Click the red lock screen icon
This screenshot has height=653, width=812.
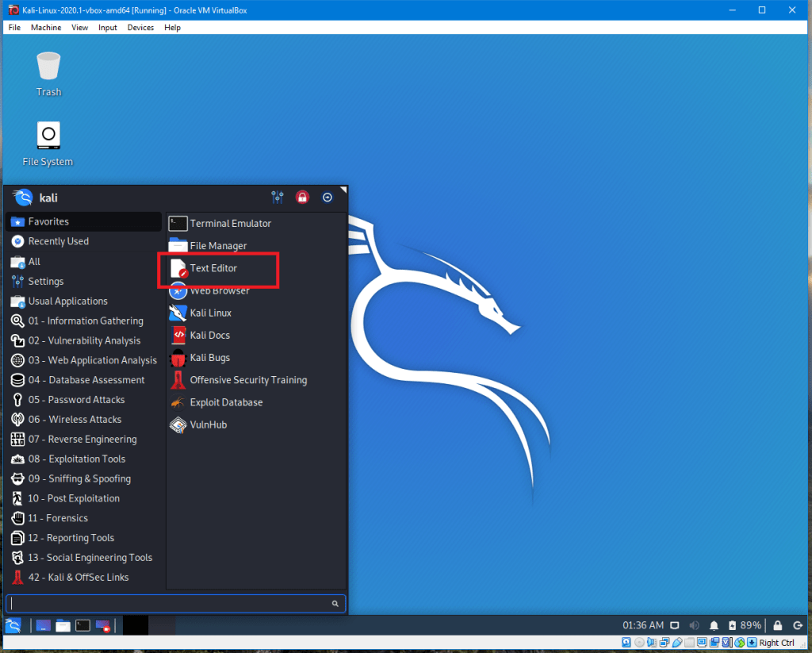(302, 198)
